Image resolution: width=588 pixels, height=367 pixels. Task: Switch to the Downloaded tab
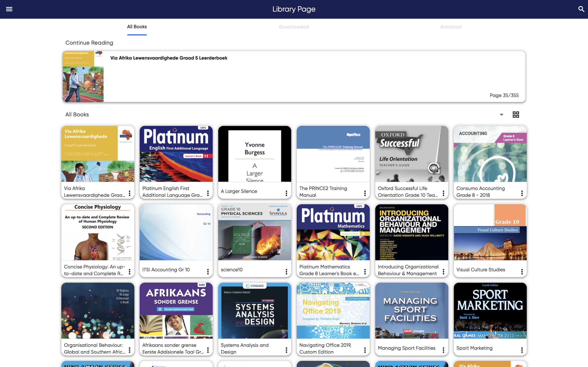coord(294,27)
